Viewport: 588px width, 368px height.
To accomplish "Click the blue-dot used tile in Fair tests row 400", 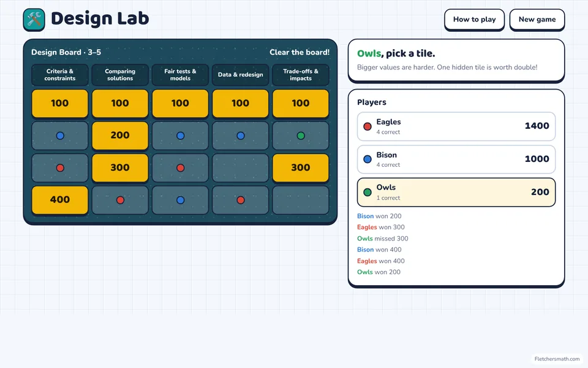I will coord(180,200).
